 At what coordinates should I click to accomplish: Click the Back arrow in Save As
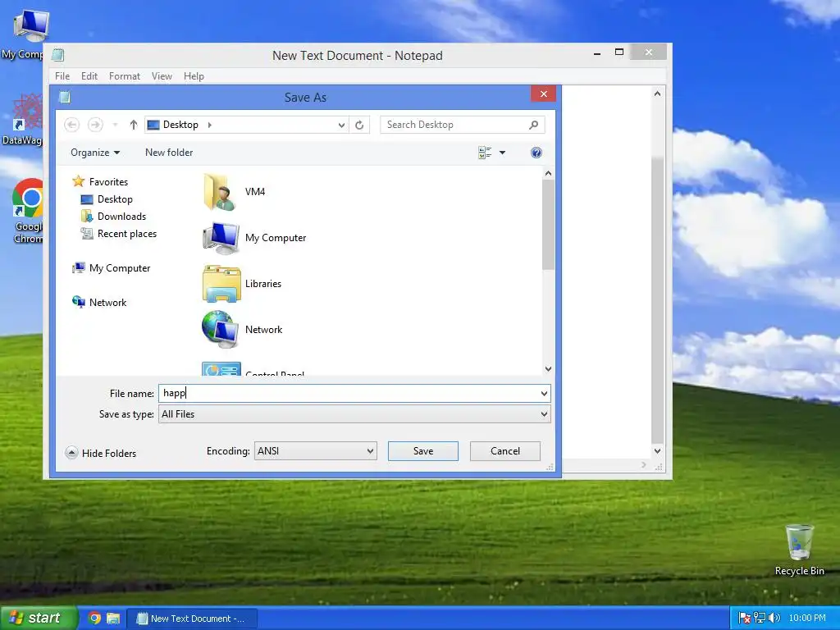[x=72, y=125]
